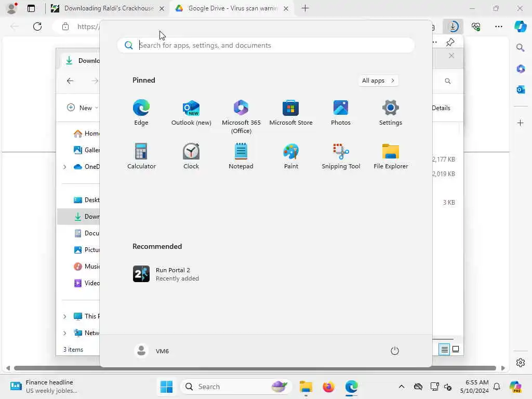Select Gallery in File Explorer sidebar

coord(87,150)
